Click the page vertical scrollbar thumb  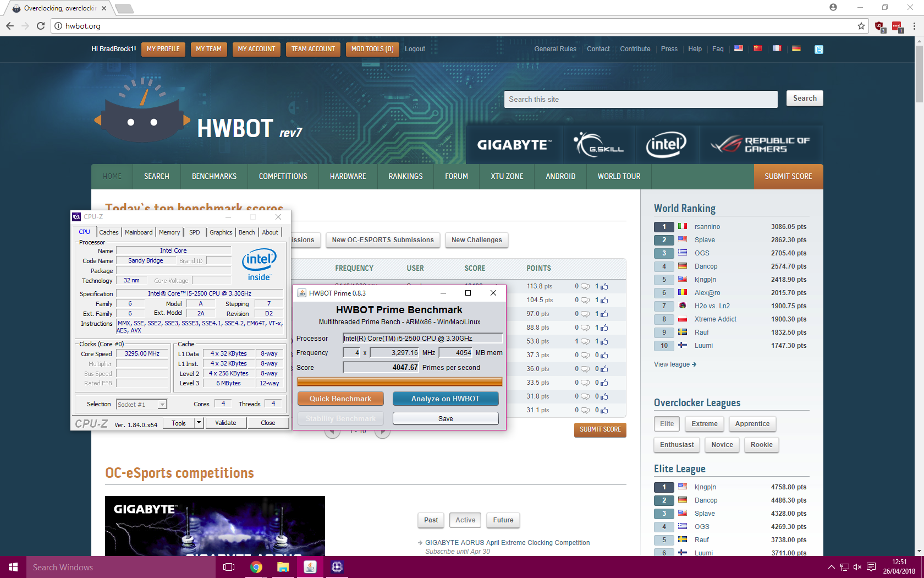(x=919, y=74)
